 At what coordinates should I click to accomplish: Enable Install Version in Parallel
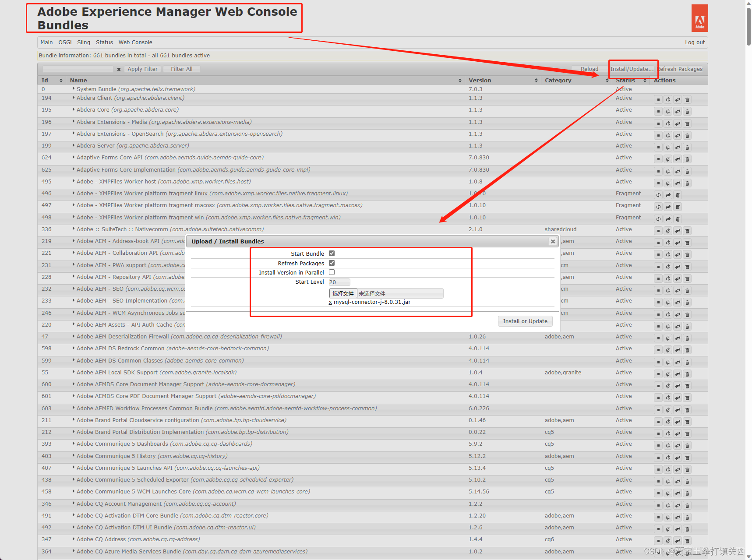point(332,272)
